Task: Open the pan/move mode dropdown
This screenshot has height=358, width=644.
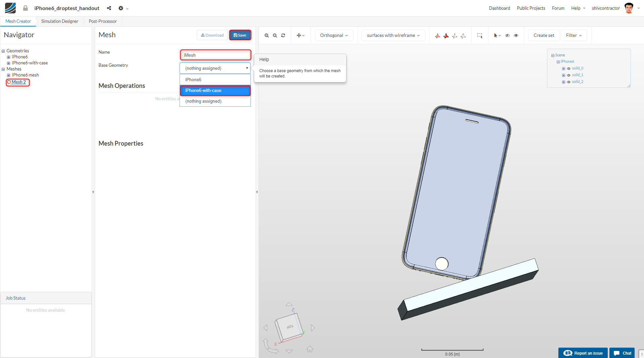Action: pyautogui.click(x=301, y=35)
